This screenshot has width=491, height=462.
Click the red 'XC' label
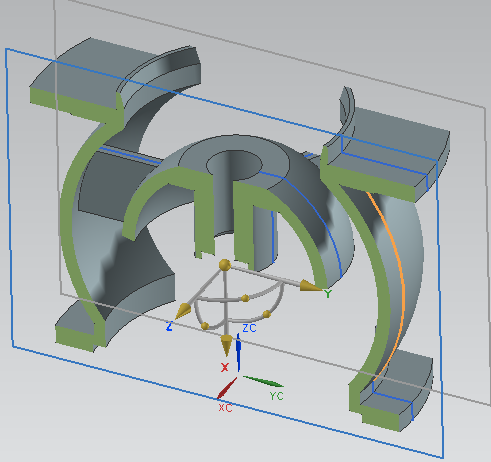click(x=225, y=408)
